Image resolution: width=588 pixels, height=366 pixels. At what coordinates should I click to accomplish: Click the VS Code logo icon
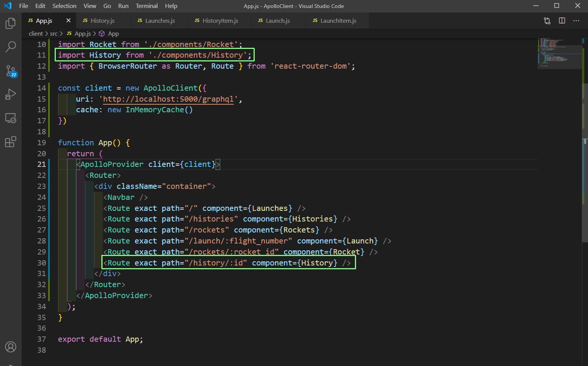tap(8, 6)
